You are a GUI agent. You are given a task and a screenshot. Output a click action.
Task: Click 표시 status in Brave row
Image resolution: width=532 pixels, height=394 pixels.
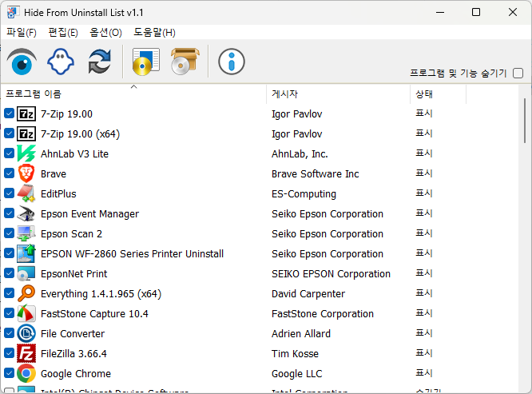[x=424, y=173]
